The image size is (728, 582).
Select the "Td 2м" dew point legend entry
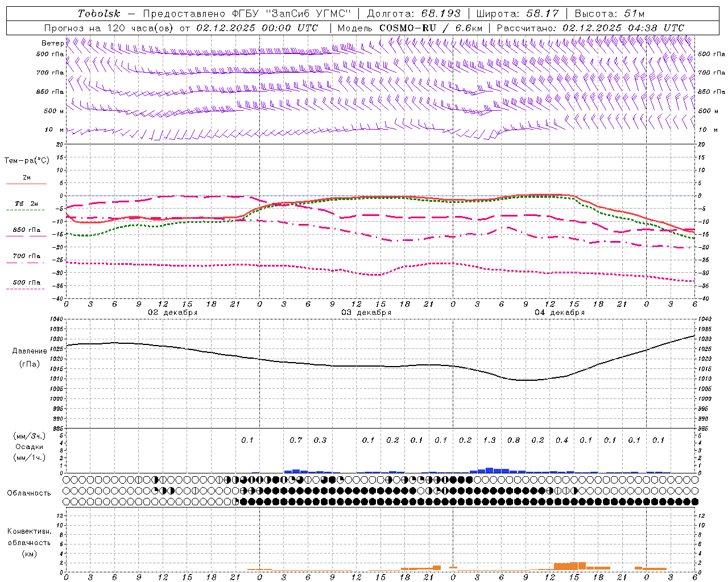27,203
